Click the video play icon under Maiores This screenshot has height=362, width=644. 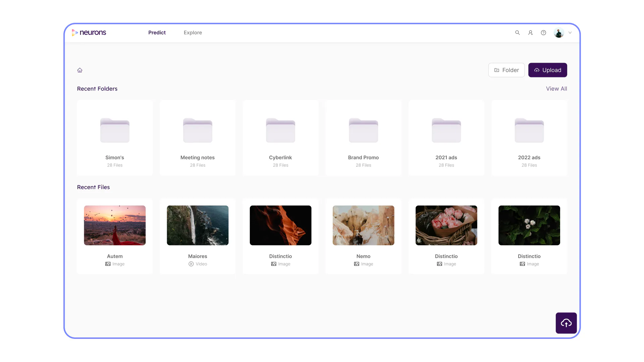(x=191, y=264)
